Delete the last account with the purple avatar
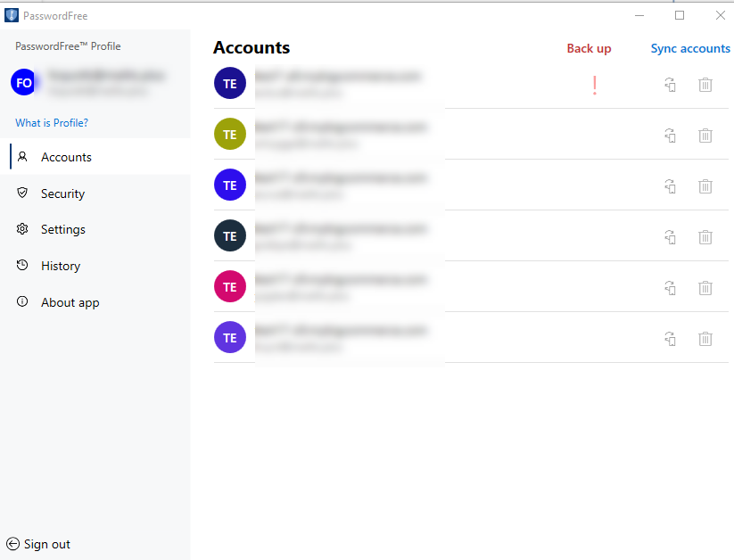Image resolution: width=734 pixels, height=560 pixels. 705,339
